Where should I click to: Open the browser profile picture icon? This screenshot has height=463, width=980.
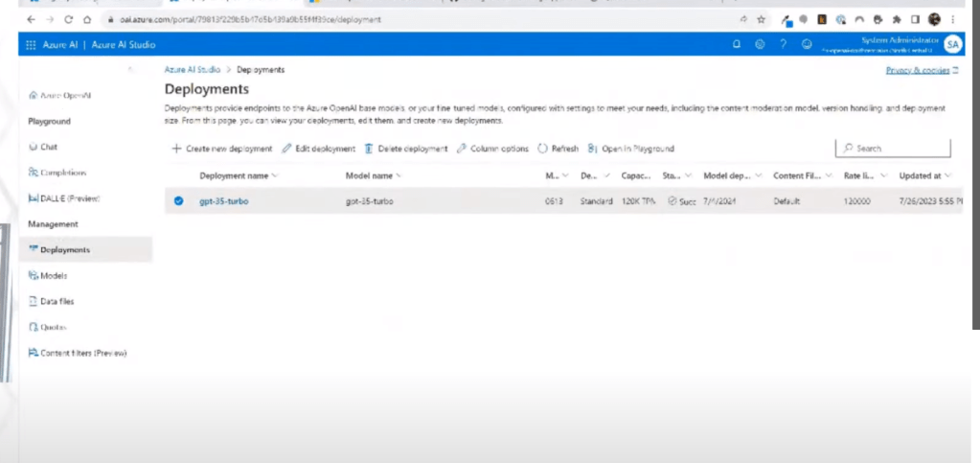(x=934, y=19)
